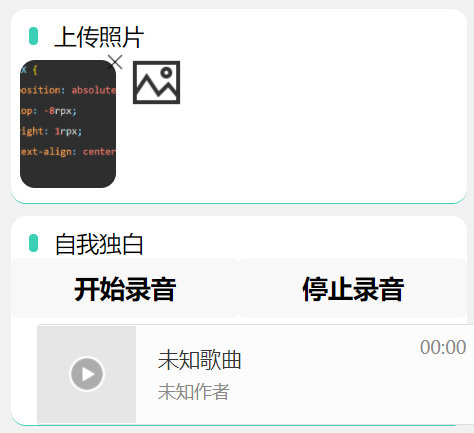The height and width of the screenshot is (433, 474).
Task: Click the text-align: center line in thumbnail
Action: 68,152
